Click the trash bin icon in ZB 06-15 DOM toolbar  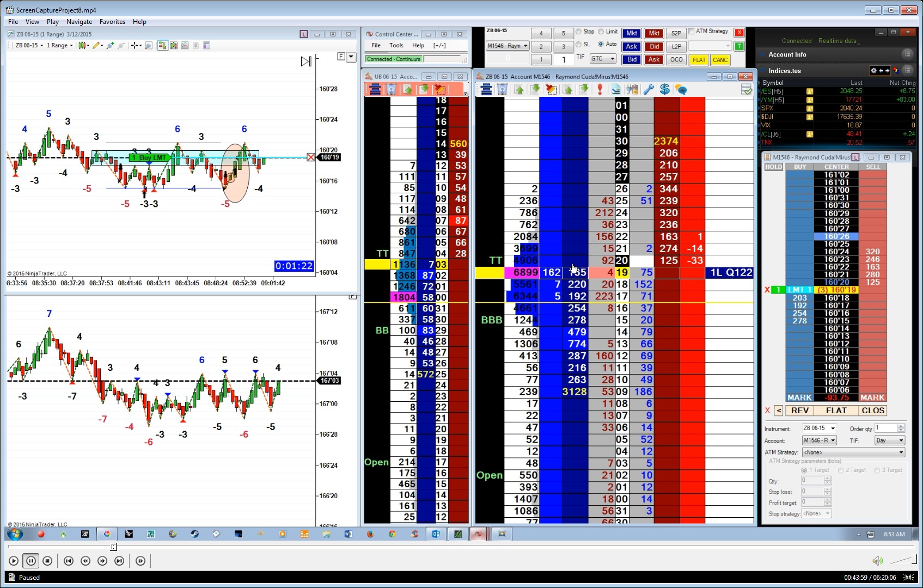[x=503, y=89]
